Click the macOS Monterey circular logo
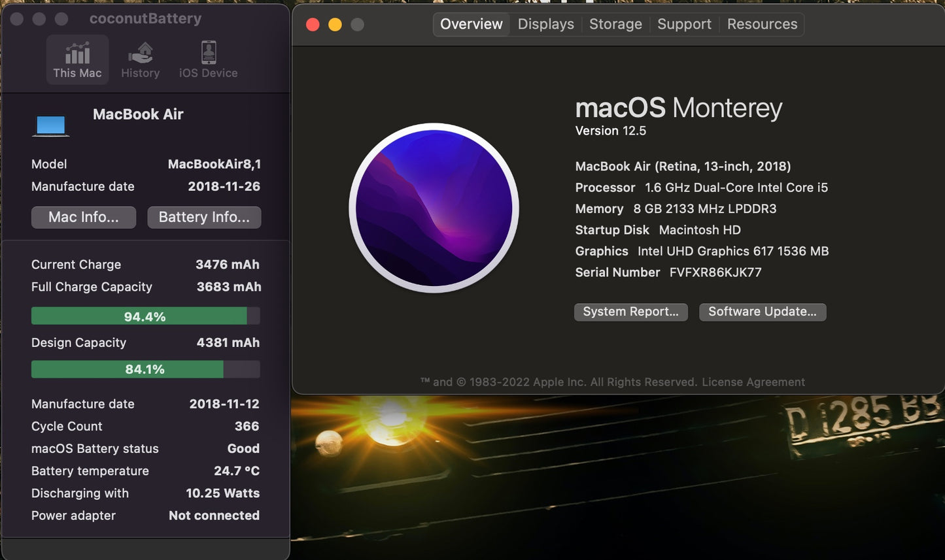Image resolution: width=945 pixels, height=560 pixels. tap(434, 207)
